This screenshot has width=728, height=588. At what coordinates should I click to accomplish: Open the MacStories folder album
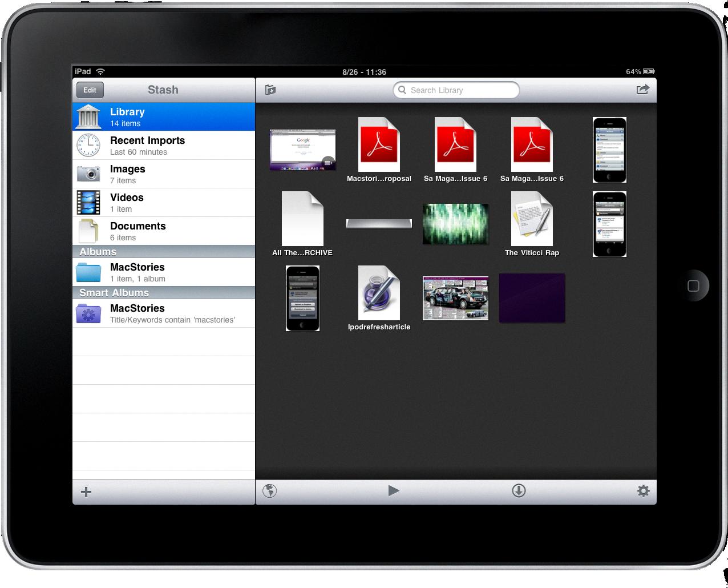(x=164, y=272)
